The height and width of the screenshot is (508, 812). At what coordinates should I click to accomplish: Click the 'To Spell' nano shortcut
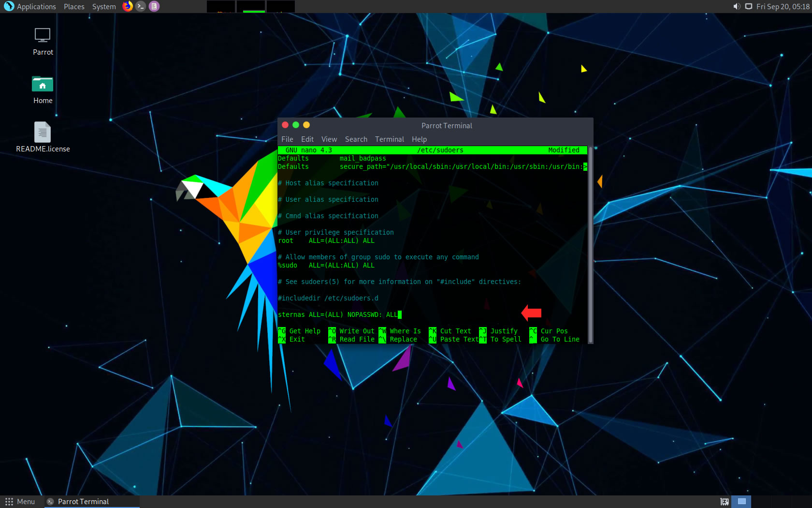click(506, 339)
